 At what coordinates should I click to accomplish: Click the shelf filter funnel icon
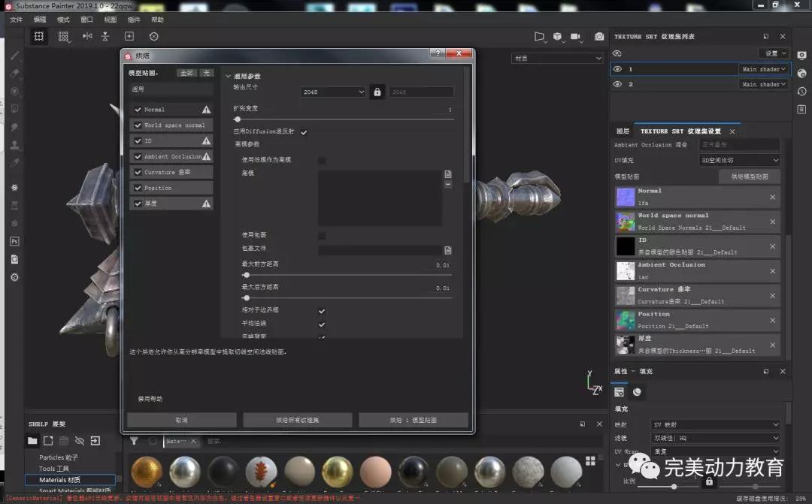134,441
